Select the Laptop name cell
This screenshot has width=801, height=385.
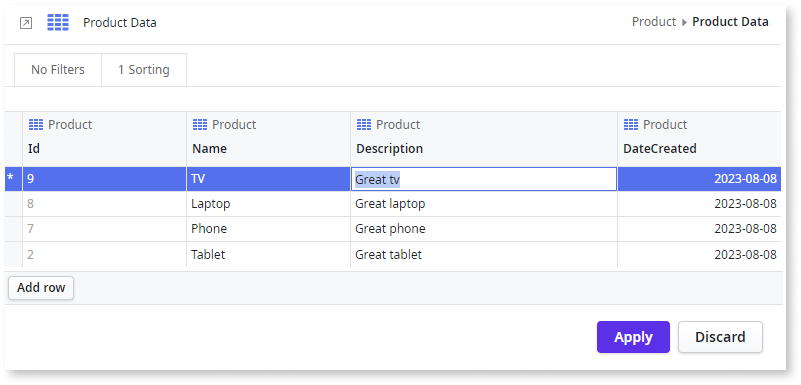pos(268,204)
